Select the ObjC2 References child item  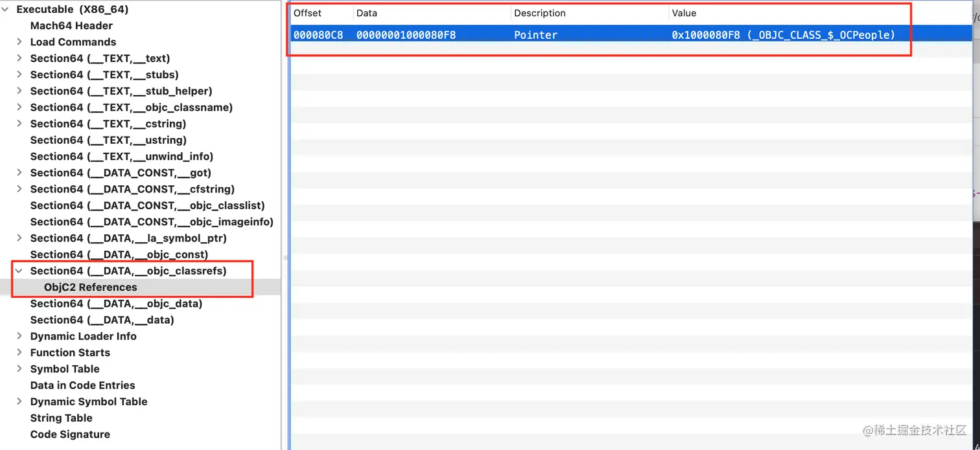(x=91, y=287)
